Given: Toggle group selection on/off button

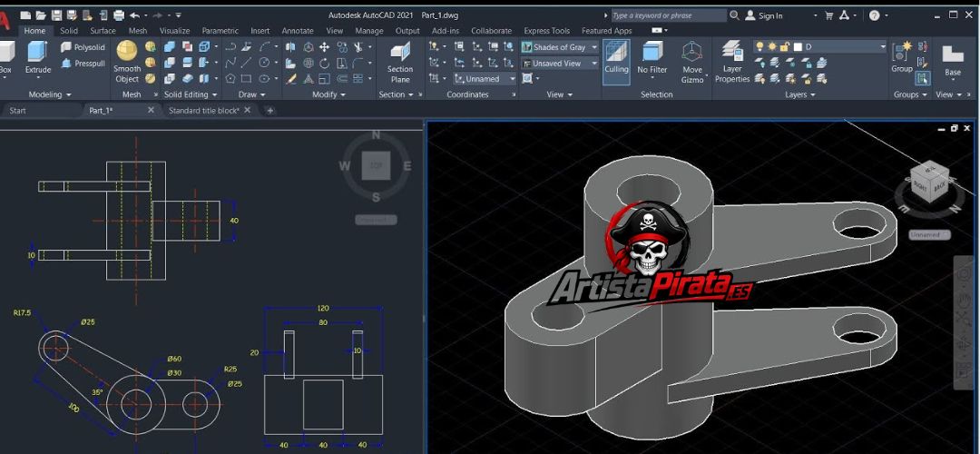Looking at the screenshot, I should tap(923, 78).
